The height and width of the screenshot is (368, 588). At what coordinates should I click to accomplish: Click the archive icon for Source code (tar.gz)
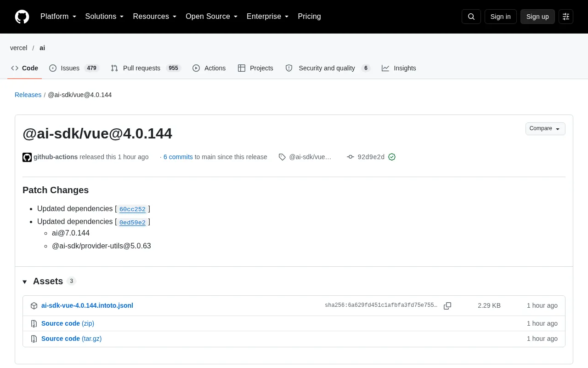pyautogui.click(x=34, y=339)
